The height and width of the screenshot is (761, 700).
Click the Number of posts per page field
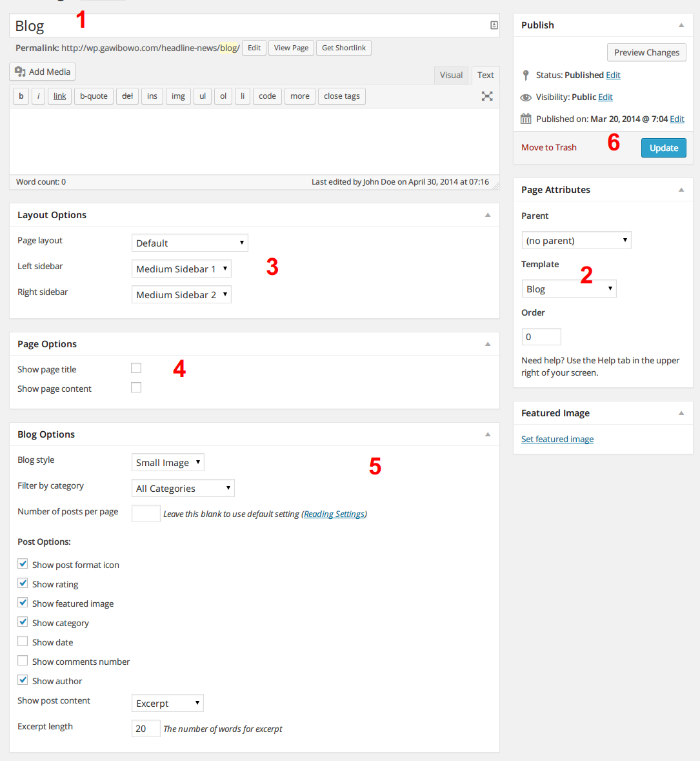146,514
